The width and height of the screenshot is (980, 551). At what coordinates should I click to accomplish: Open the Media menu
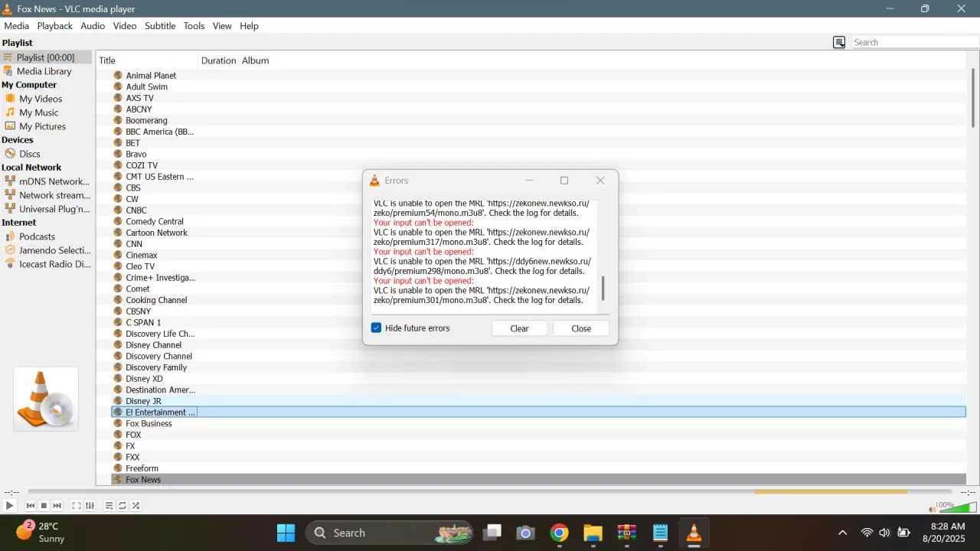coord(17,26)
